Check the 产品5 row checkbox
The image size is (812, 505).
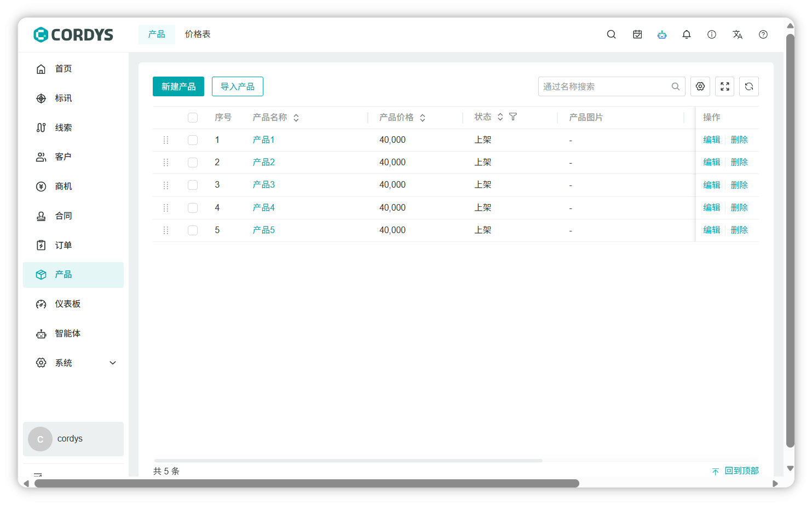[193, 230]
